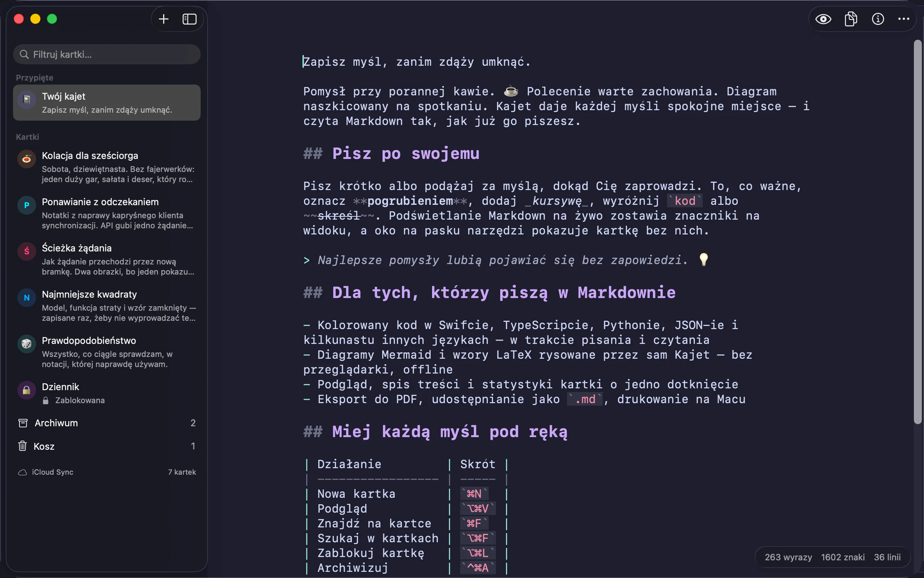Create a new note with the plus icon
Image resolution: width=924 pixels, height=578 pixels.
pyautogui.click(x=164, y=19)
